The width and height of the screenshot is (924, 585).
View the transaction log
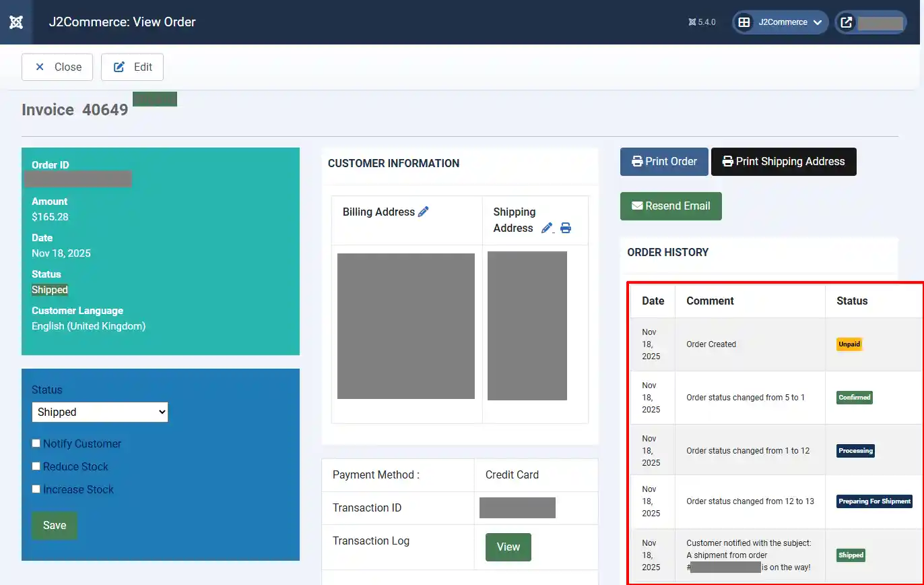point(508,547)
